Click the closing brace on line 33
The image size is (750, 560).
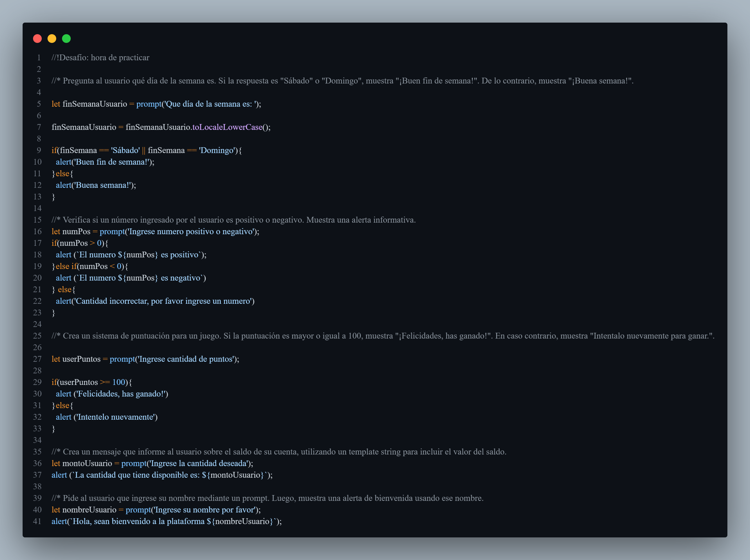(x=53, y=429)
